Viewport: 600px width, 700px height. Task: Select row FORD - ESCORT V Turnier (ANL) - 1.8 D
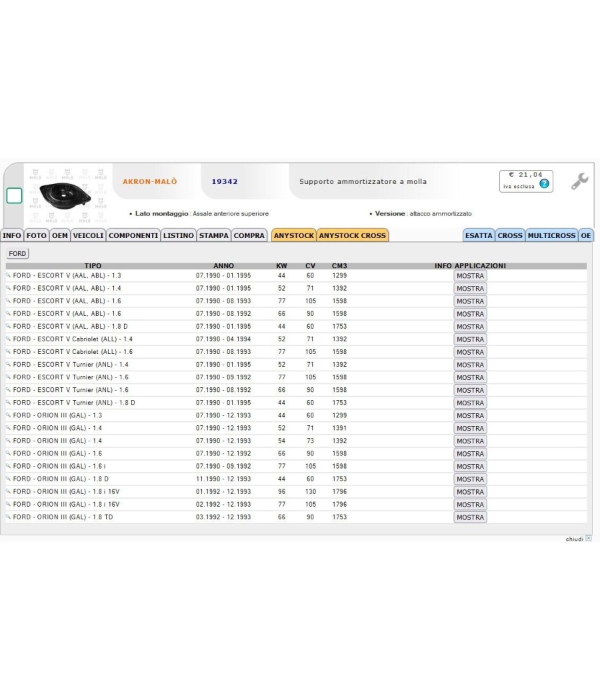pyautogui.click(x=296, y=403)
